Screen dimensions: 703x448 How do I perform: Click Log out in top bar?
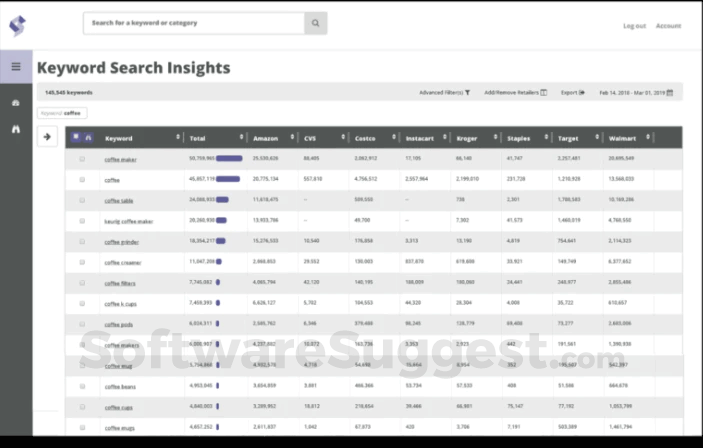634,26
